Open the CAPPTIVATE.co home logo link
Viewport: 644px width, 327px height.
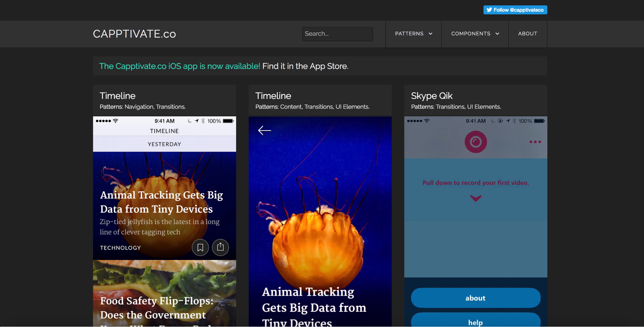click(134, 34)
